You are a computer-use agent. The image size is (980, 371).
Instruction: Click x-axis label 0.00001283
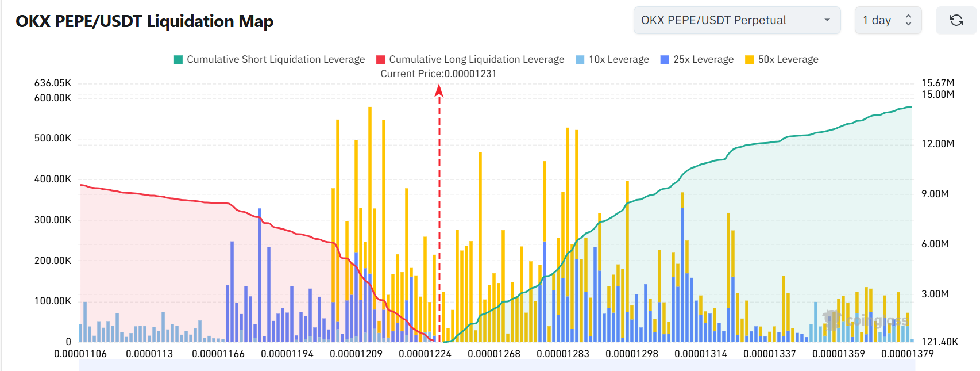[x=563, y=354]
